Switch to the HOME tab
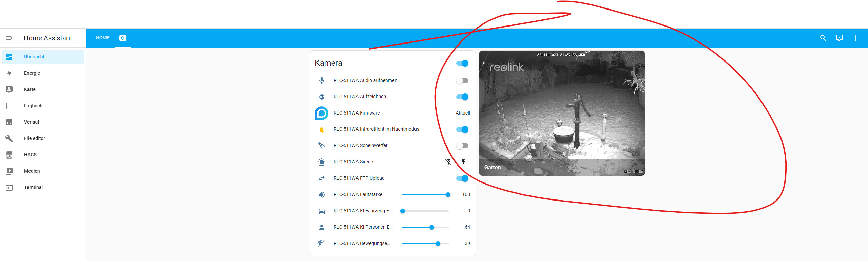Viewport: 868px width, 261px height. [x=102, y=38]
